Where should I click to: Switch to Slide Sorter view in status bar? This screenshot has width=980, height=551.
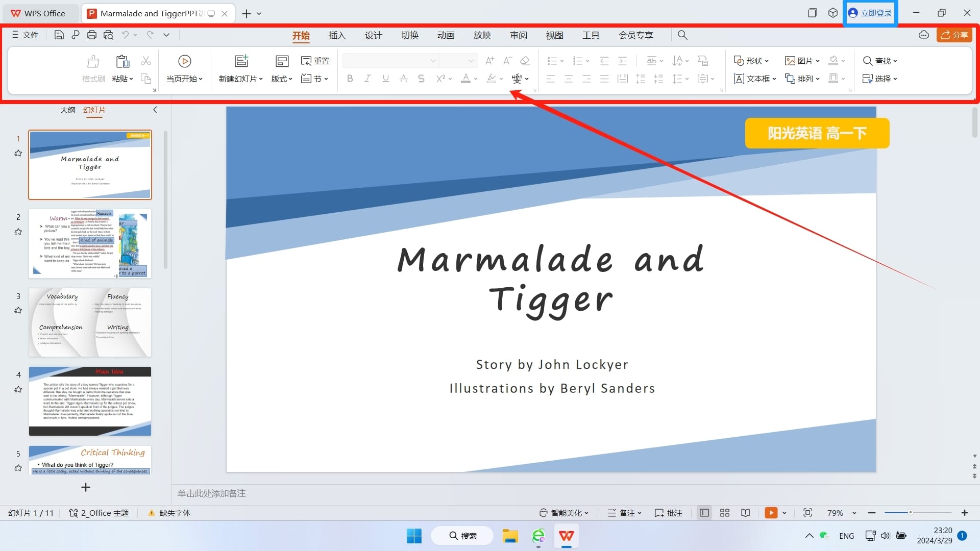tap(725, 513)
